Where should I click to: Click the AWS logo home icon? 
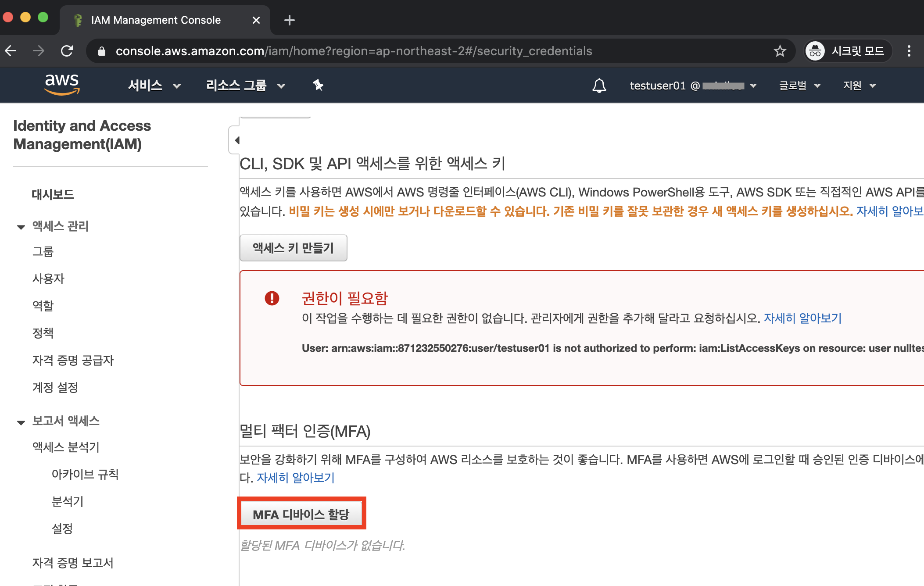pos(62,84)
